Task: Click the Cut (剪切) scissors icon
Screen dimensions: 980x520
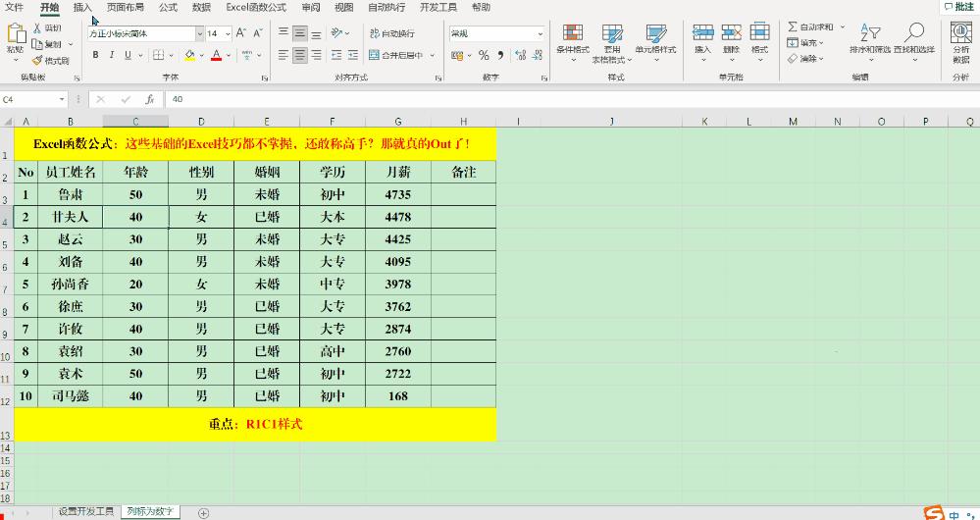Action: click(37, 27)
